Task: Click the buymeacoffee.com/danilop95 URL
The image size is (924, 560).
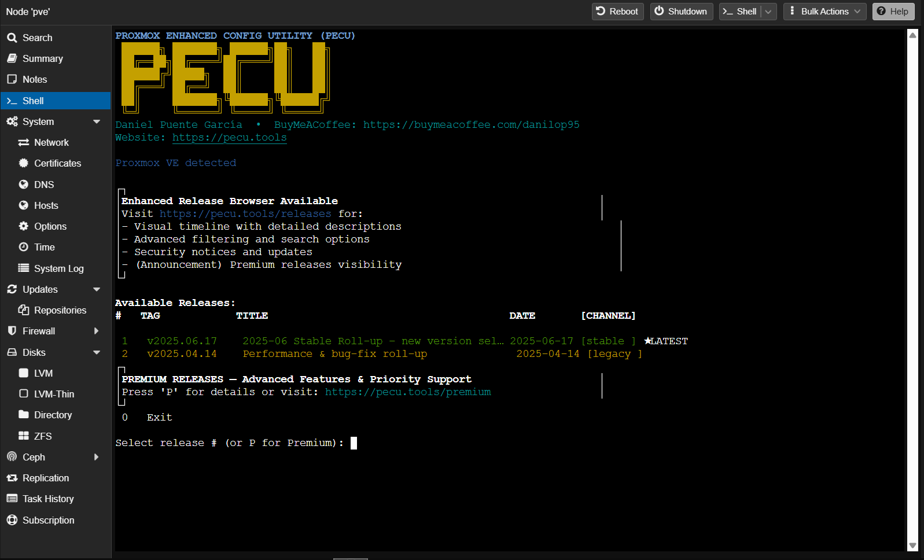Action: [471, 125]
